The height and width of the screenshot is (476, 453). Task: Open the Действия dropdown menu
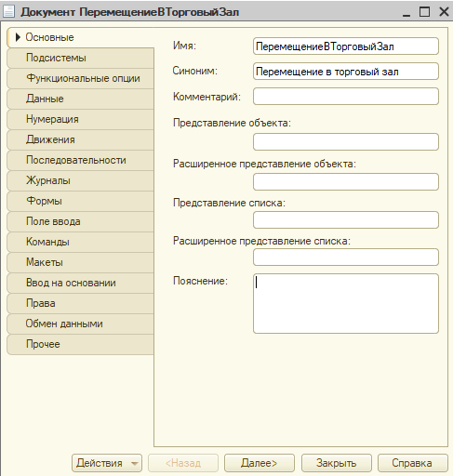[107, 463]
